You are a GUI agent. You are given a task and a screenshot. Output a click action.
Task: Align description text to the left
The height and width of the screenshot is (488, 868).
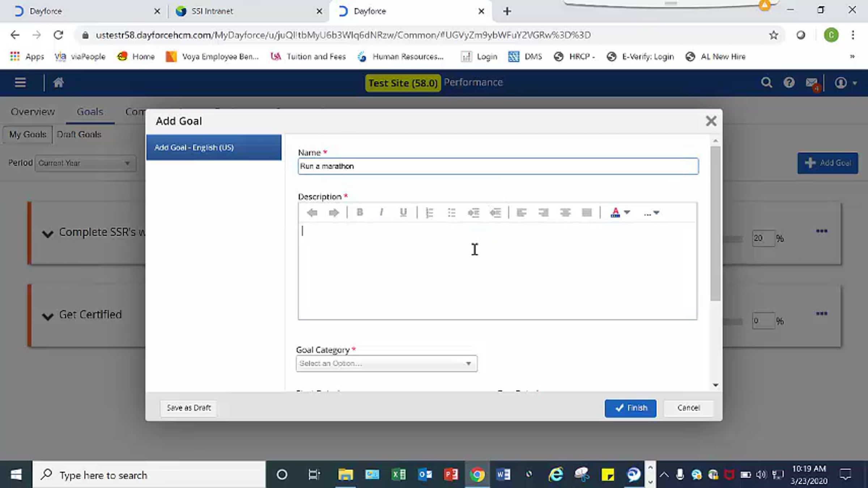(x=521, y=212)
